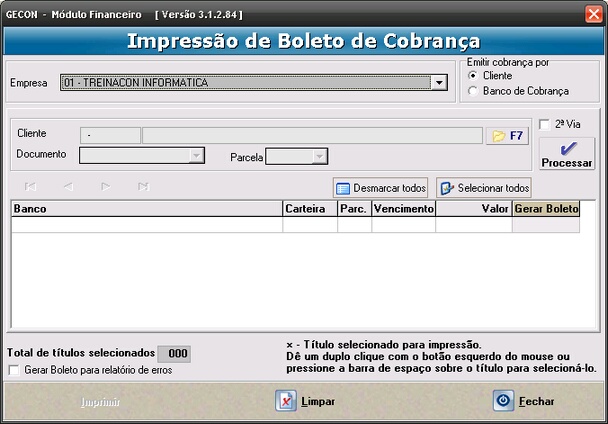Click the Limpar button
This screenshot has width=608, height=424.
[x=305, y=401]
